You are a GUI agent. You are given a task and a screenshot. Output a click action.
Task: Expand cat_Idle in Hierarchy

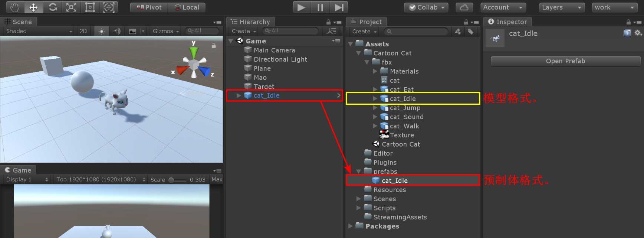[x=239, y=95]
